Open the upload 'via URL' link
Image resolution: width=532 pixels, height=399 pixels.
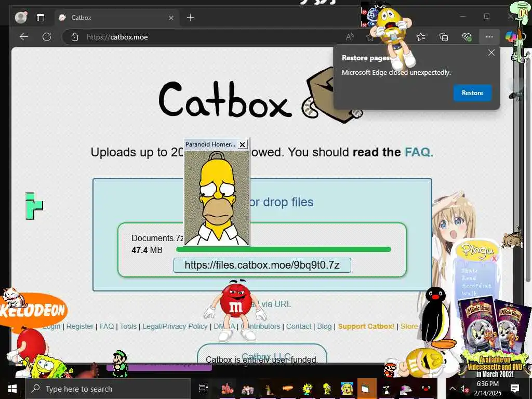point(276,304)
